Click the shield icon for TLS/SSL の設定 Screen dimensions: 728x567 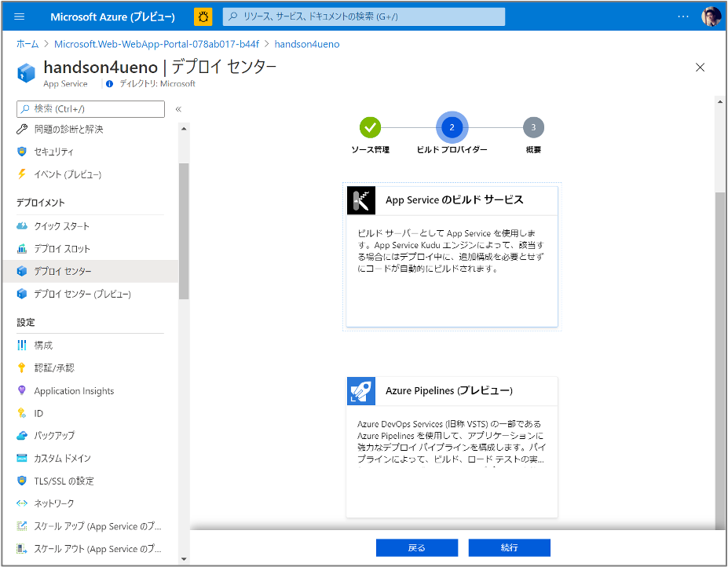click(x=22, y=481)
